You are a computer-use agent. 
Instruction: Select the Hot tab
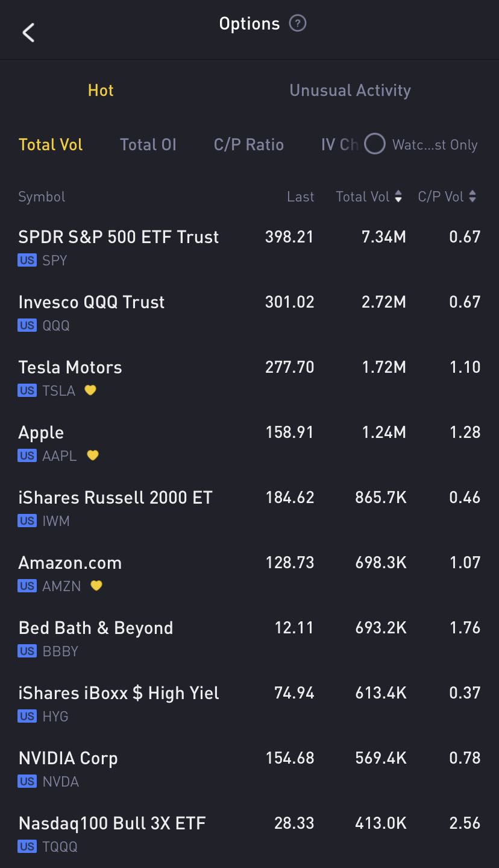point(101,90)
